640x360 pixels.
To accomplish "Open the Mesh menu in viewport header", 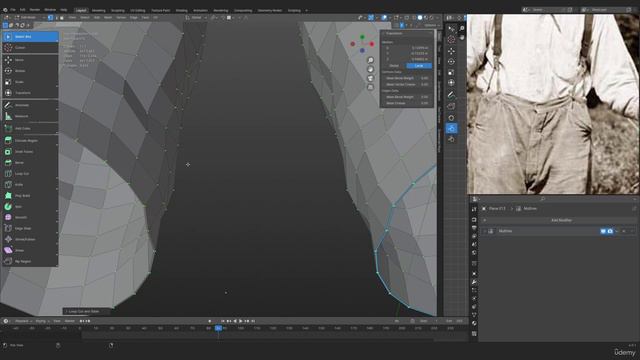I will 108,18.
